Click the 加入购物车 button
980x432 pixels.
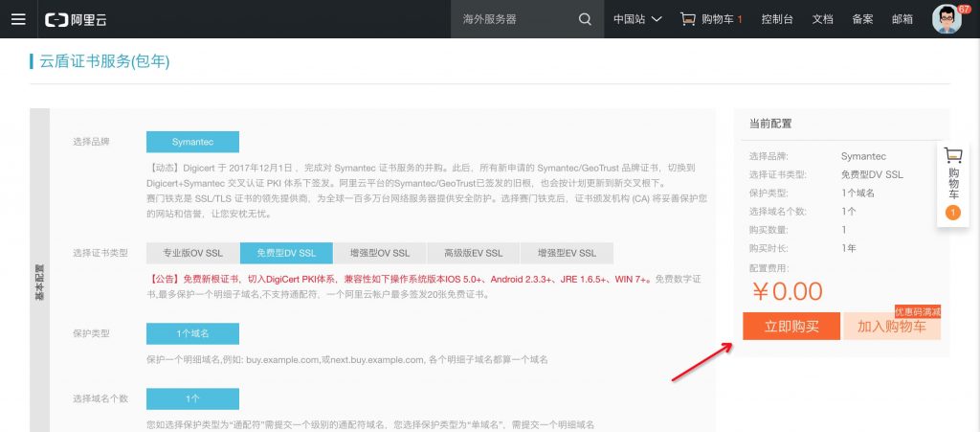pyautogui.click(x=892, y=329)
